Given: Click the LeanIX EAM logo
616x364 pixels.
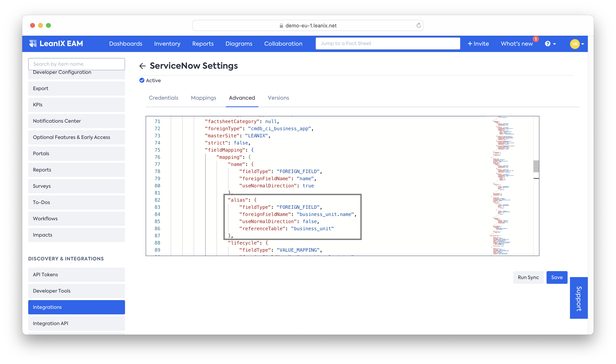Looking at the screenshot, I should click(56, 43).
